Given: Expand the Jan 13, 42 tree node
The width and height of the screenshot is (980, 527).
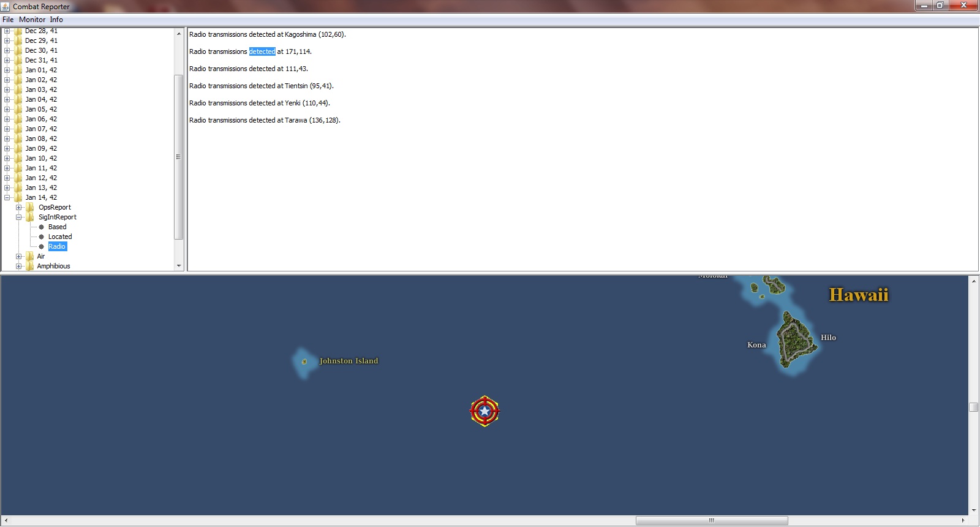Looking at the screenshot, I should point(7,188).
